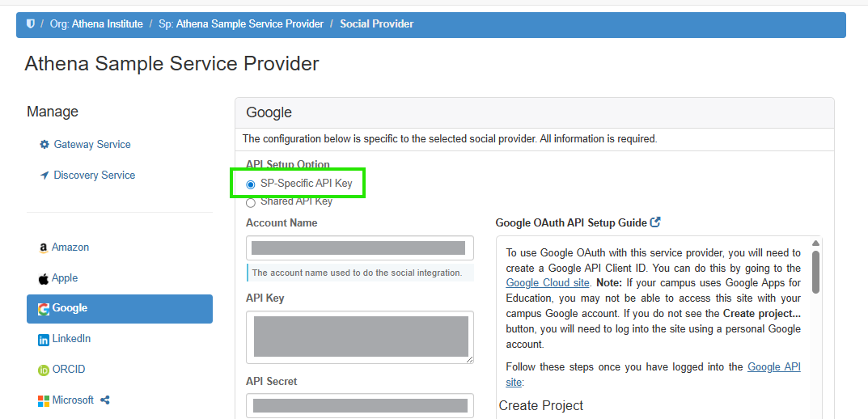Open the Google API site link
The height and width of the screenshot is (419, 868).
click(773, 367)
